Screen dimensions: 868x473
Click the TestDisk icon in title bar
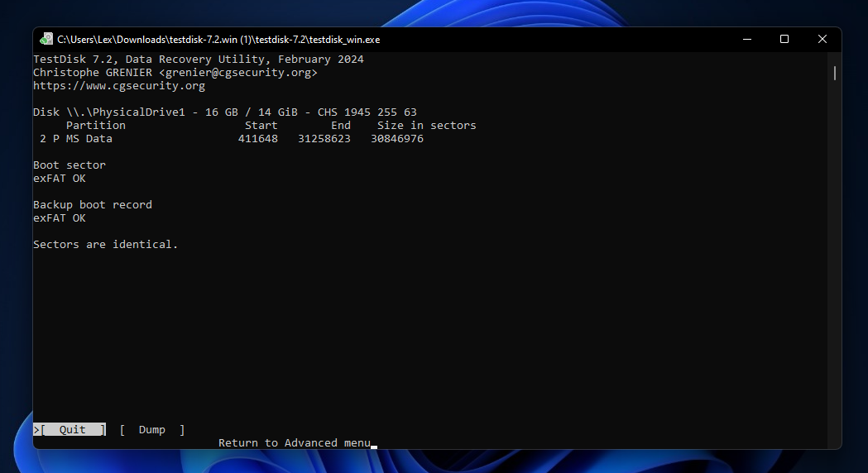click(46, 39)
